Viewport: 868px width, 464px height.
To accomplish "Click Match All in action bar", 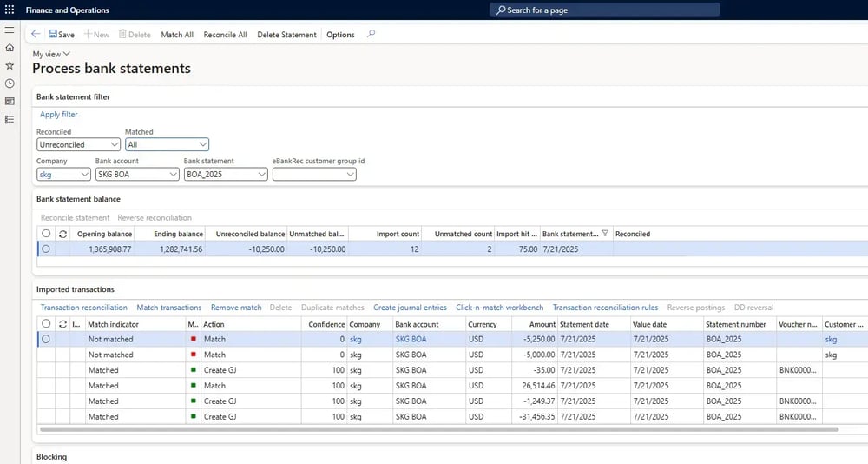I will pos(177,35).
